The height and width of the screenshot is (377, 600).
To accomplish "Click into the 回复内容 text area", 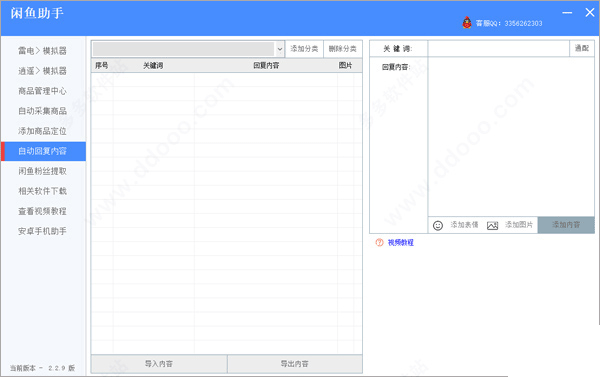I will click(511, 137).
